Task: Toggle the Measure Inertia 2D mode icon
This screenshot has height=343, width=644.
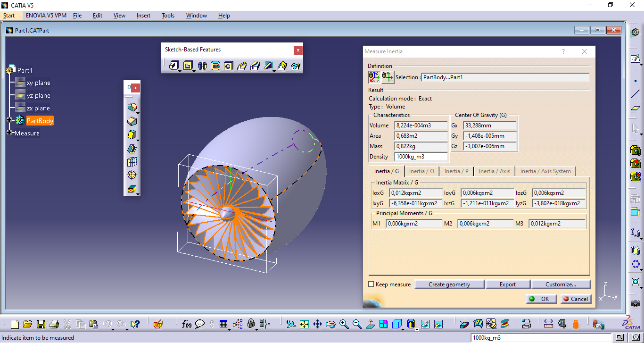Action: click(388, 76)
